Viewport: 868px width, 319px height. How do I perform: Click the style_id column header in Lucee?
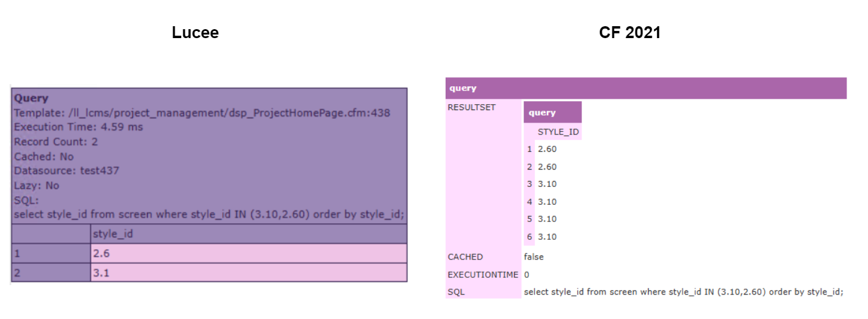248,234
